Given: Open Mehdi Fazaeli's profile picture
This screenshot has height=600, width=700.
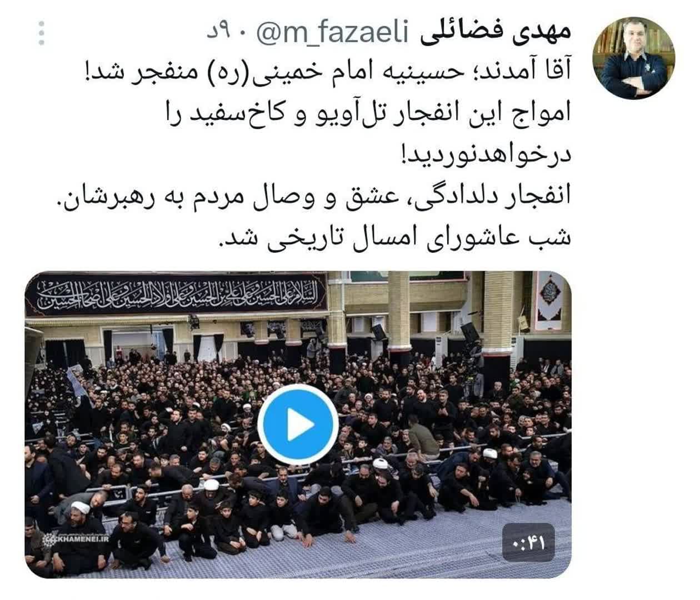Looking at the screenshot, I should point(634,58).
